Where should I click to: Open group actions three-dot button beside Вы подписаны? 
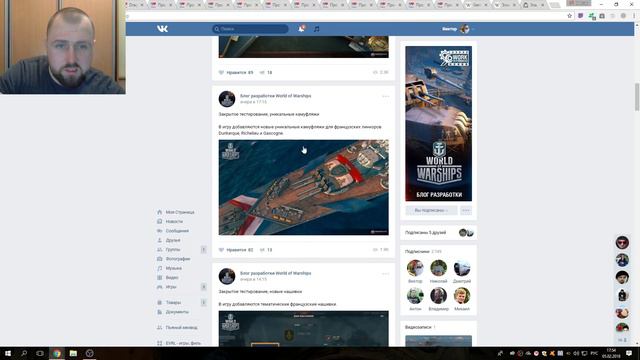[x=466, y=210]
